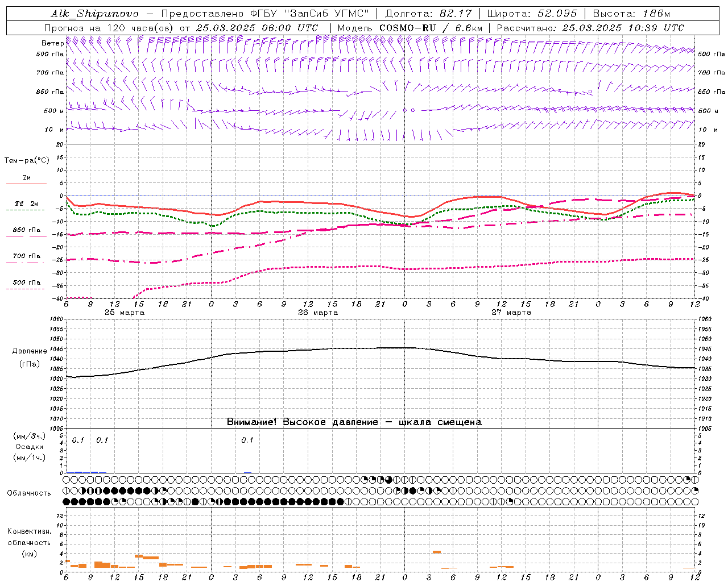Click the Осадки panel label

click(x=30, y=447)
